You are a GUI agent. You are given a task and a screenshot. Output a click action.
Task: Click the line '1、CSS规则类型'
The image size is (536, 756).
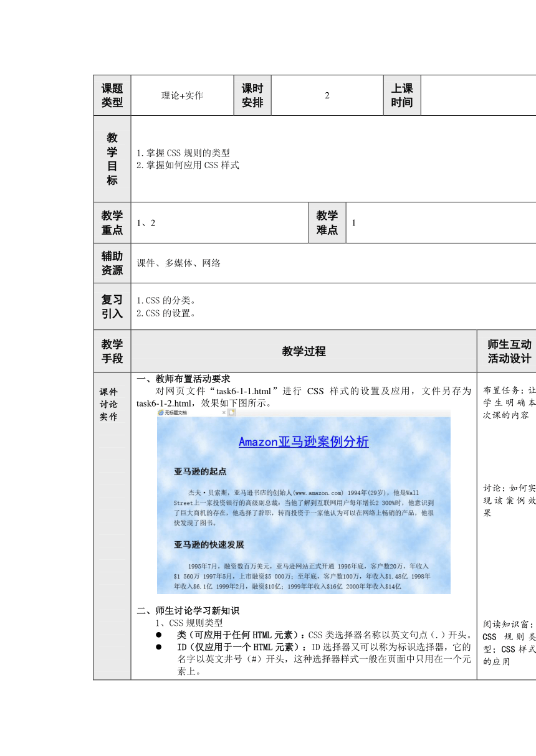coord(189,623)
